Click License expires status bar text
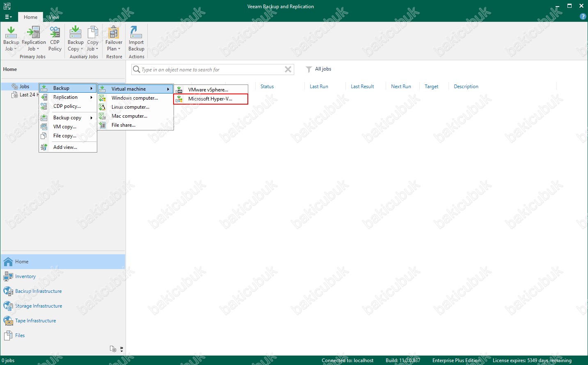This screenshot has height=365, width=588. coord(532,360)
